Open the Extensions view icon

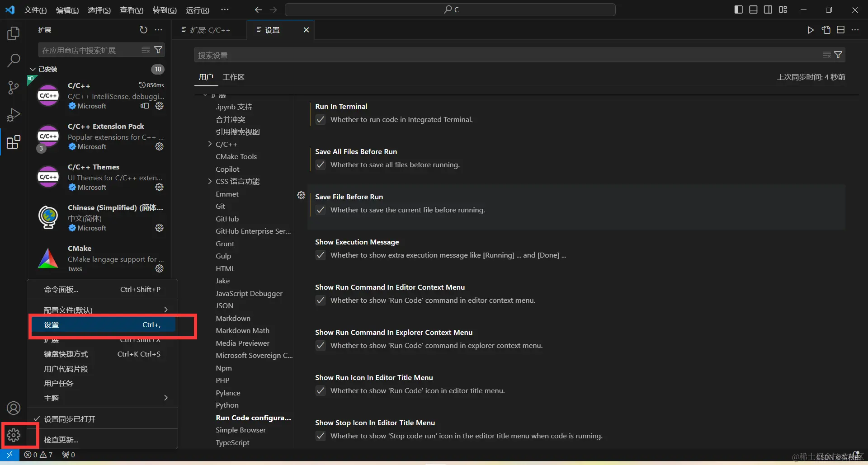click(14, 142)
